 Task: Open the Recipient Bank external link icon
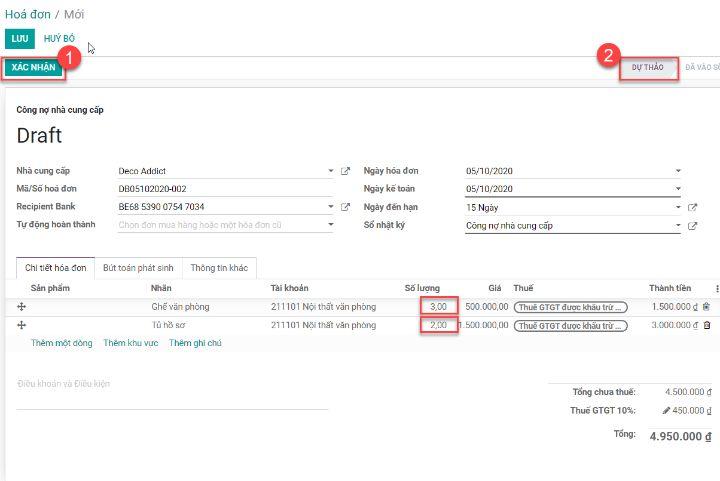[346, 207]
